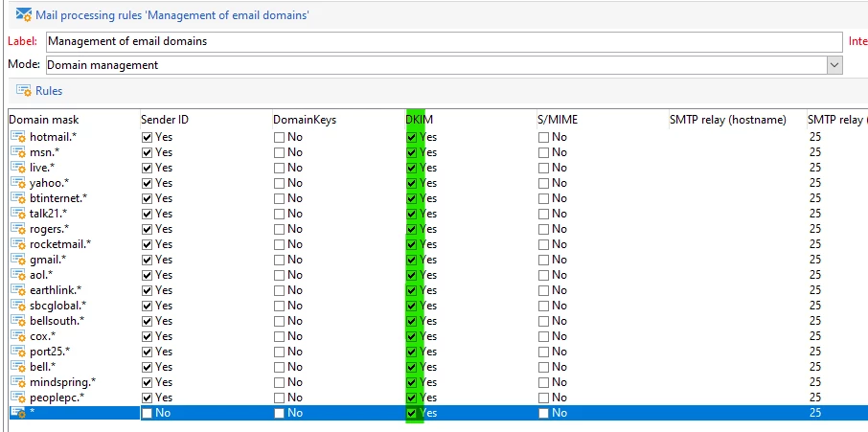Select the yahoo.* rule row icon

[x=18, y=183]
